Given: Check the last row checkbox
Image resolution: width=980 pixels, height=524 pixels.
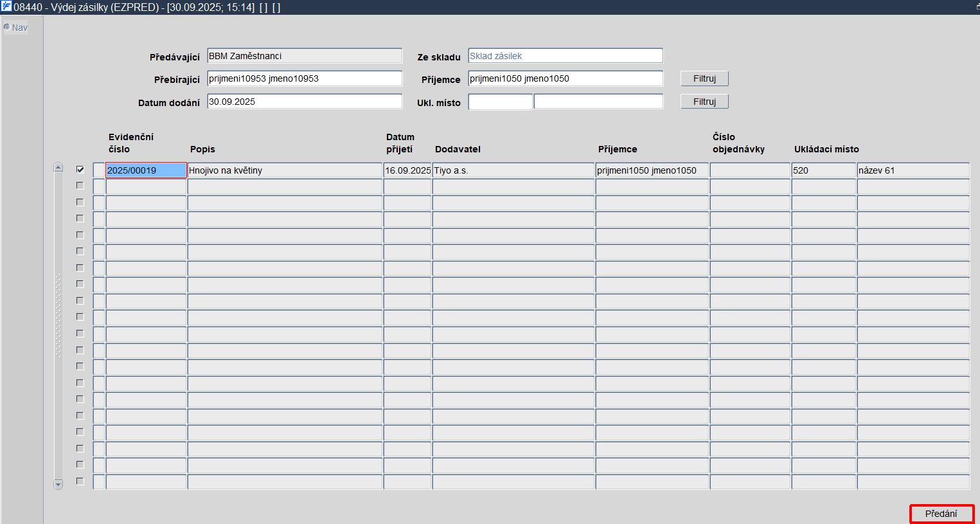Looking at the screenshot, I should pyautogui.click(x=80, y=481).
